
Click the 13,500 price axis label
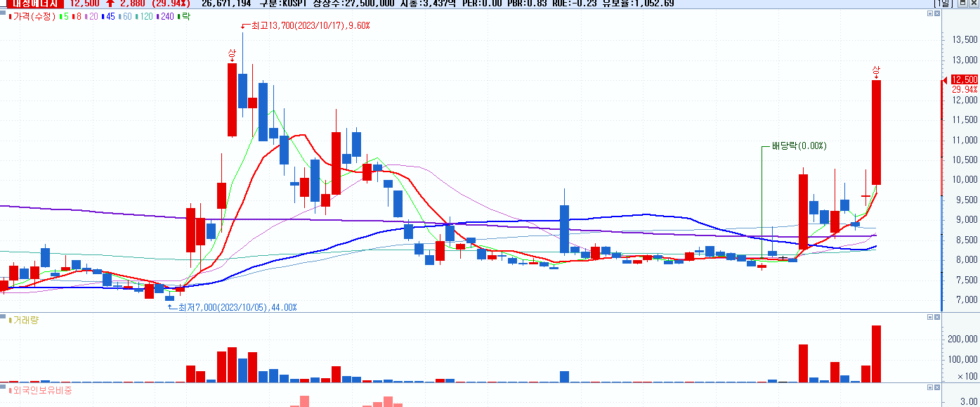(x=964, y=40)
